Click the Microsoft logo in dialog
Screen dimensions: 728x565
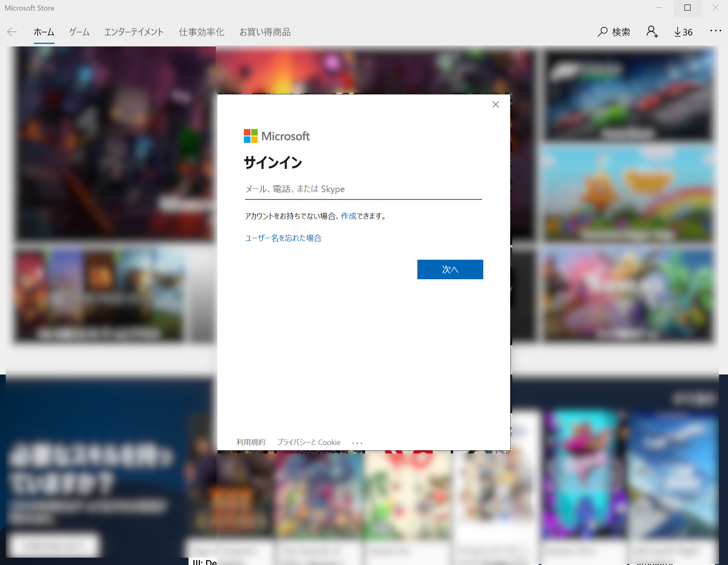tap(276, 136)
